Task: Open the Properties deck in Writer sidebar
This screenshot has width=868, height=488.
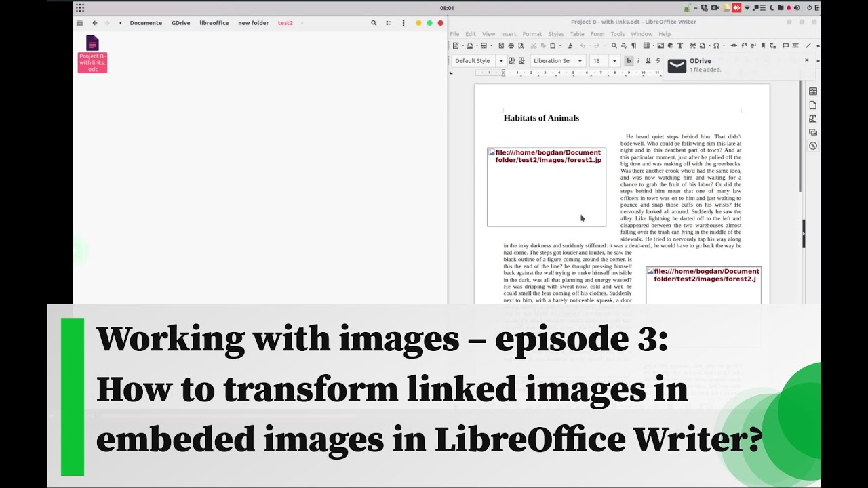Action: coord(813,91)
